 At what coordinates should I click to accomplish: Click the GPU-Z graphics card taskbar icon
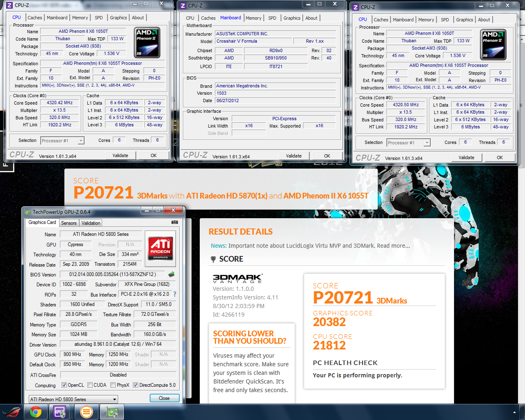point(112,412)
